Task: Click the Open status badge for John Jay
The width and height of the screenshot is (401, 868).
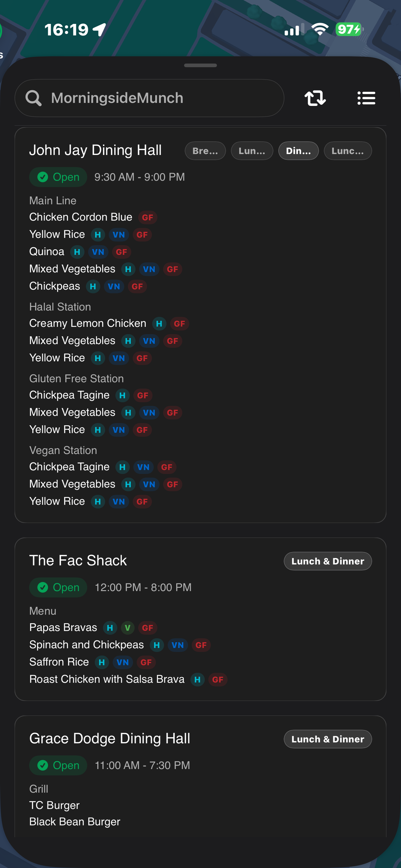Action: (x=57, y=177)
